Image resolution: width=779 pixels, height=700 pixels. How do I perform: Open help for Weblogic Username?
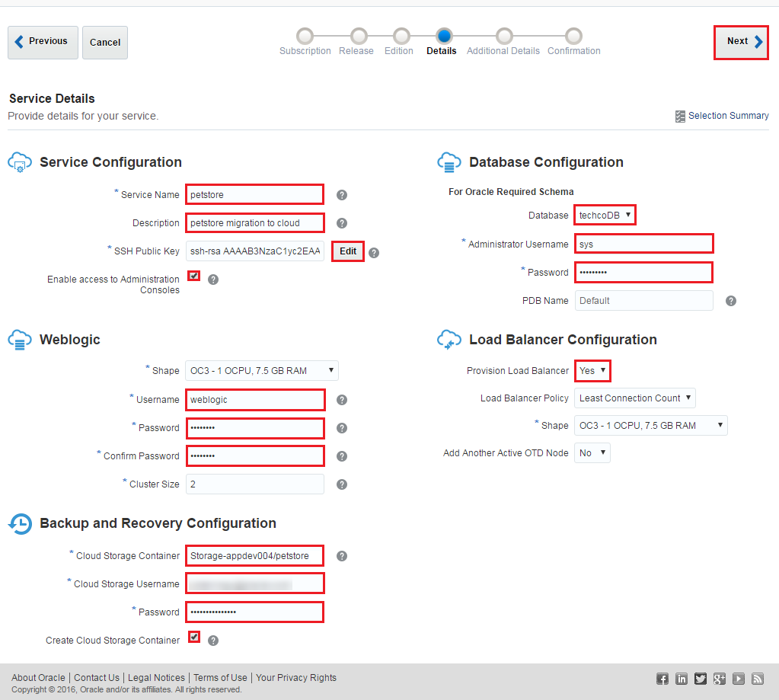[x=342, y=400]
